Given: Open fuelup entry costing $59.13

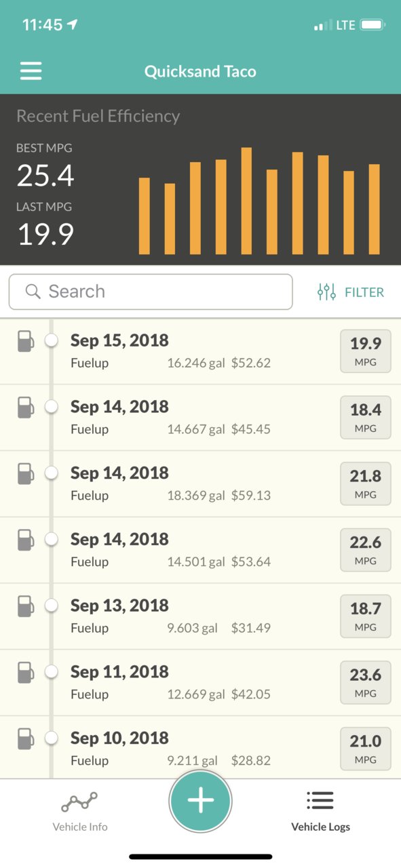Looking at the screenshot, I should 200,484.
